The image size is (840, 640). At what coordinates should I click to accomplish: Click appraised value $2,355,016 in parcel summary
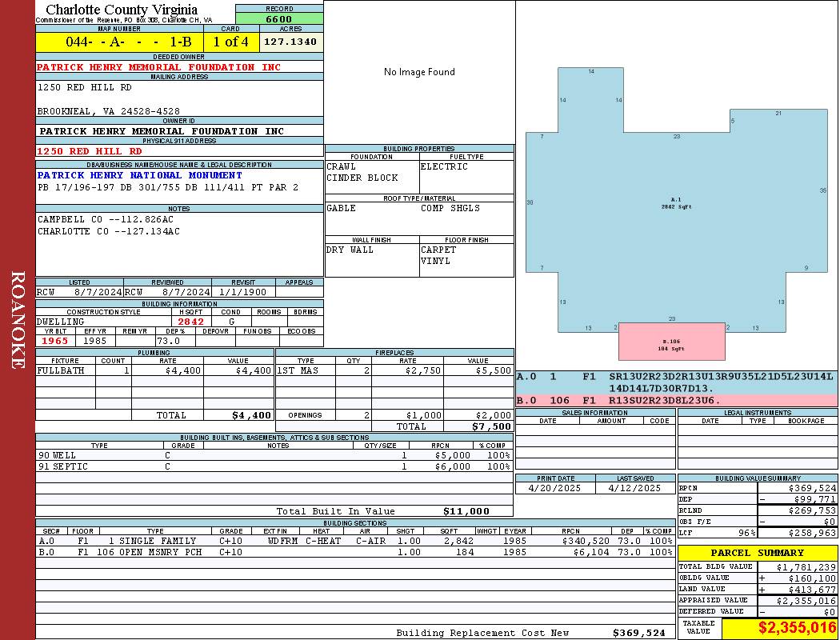(x=806, y=602)
